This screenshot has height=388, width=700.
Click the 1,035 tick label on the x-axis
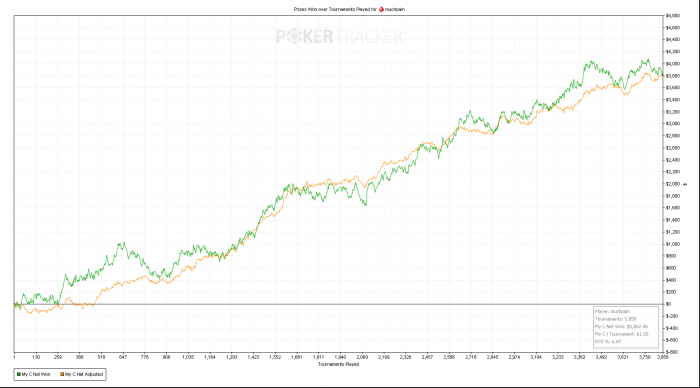[x=188, y=357]
